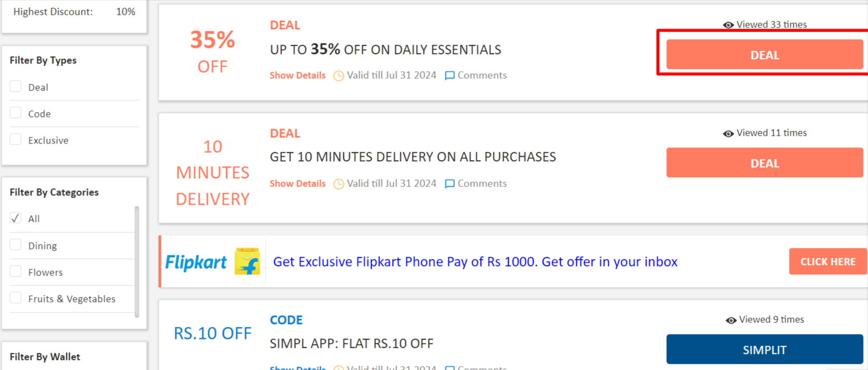Click the Flipkart shopping bag icon
Image resolution: width=868 pixels, height=370 pixels.
click(x=247, y=261)
